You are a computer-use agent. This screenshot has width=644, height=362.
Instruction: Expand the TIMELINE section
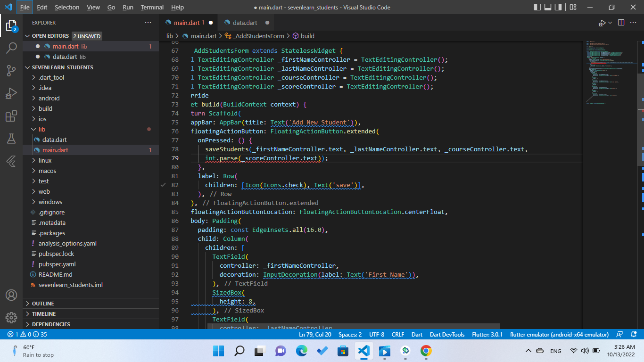(x=44, y=314)
